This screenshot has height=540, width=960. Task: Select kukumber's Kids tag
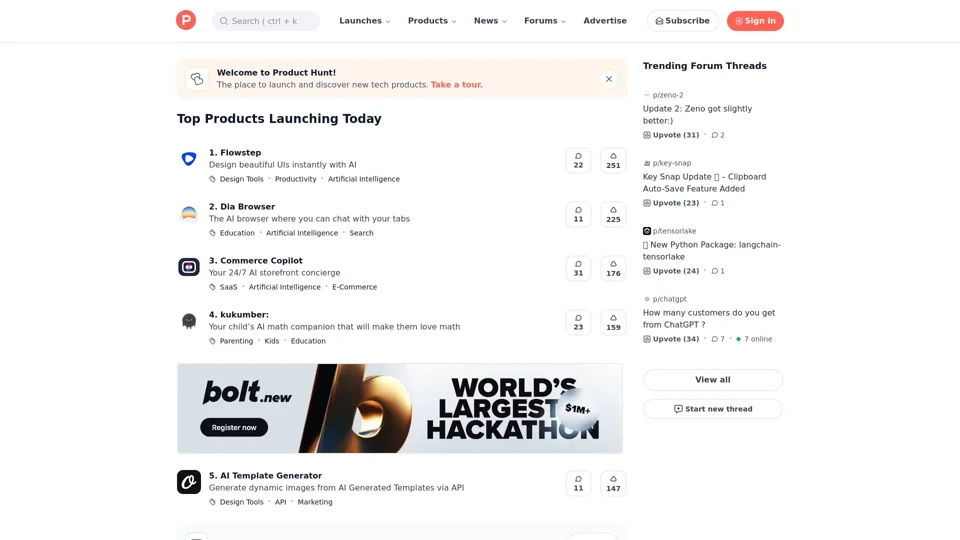(x=272, y=341)
